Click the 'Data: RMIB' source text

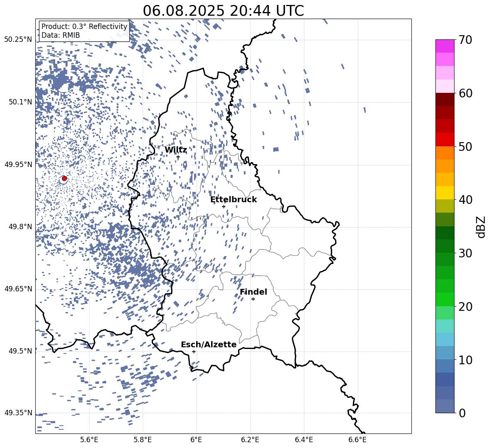(61, 35)
